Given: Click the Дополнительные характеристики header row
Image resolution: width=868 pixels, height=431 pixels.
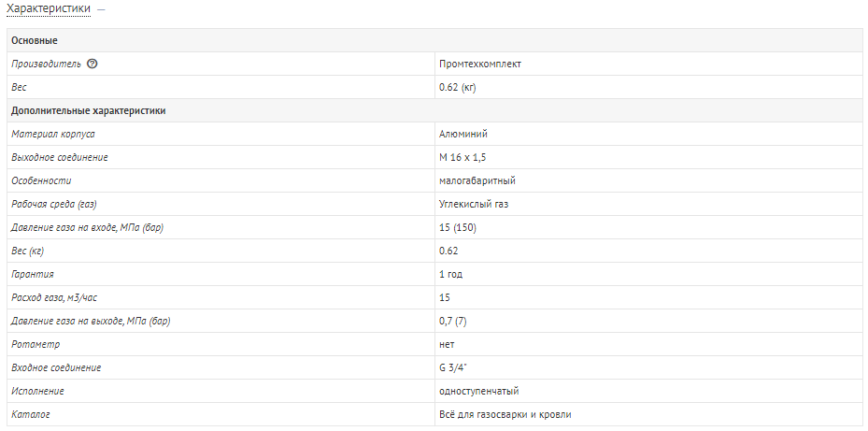Looking at the screenshot, I should [x=432, y=111].
